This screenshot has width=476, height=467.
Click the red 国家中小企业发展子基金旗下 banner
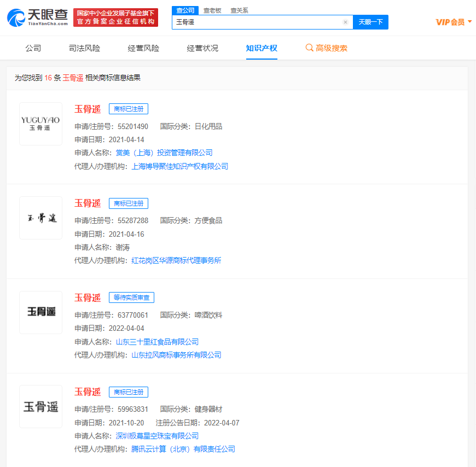[x=115, y=17]
